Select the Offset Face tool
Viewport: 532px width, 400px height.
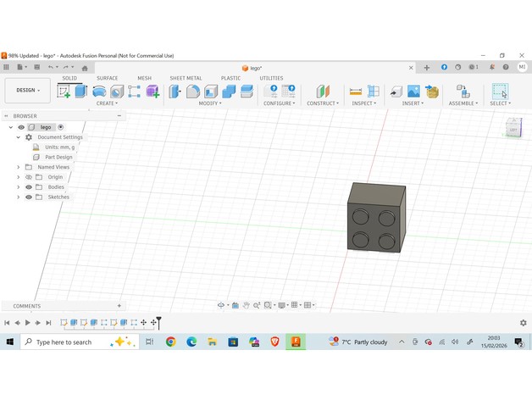247,92
